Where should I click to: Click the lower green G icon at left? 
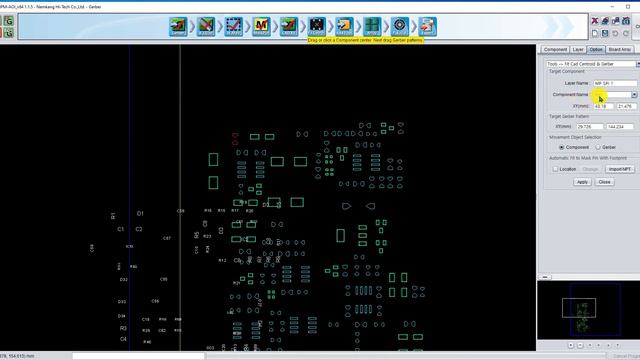pos(9,33)
